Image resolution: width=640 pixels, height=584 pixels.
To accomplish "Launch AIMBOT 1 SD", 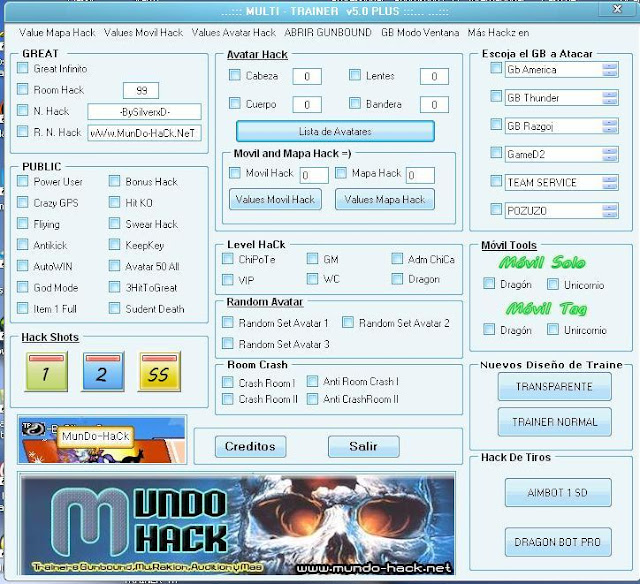I will tap(558, 493).
